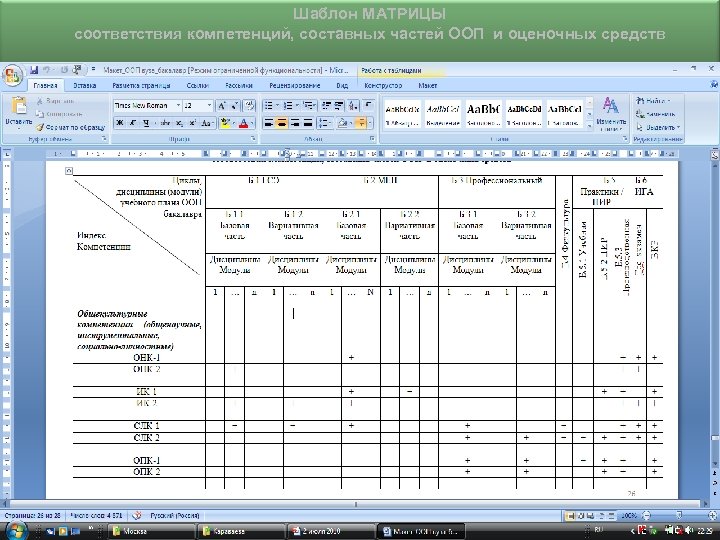
Task: Justify paragraph text
Action: click(307, 123)
